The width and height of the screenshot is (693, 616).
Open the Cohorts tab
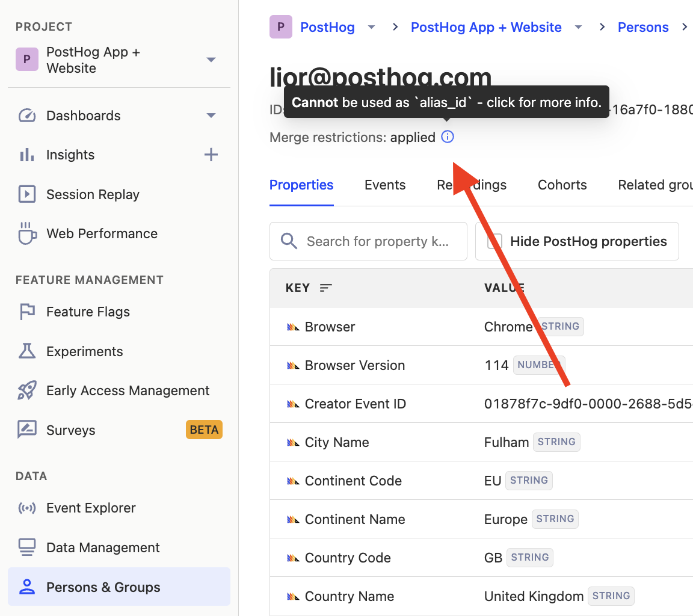562,185
